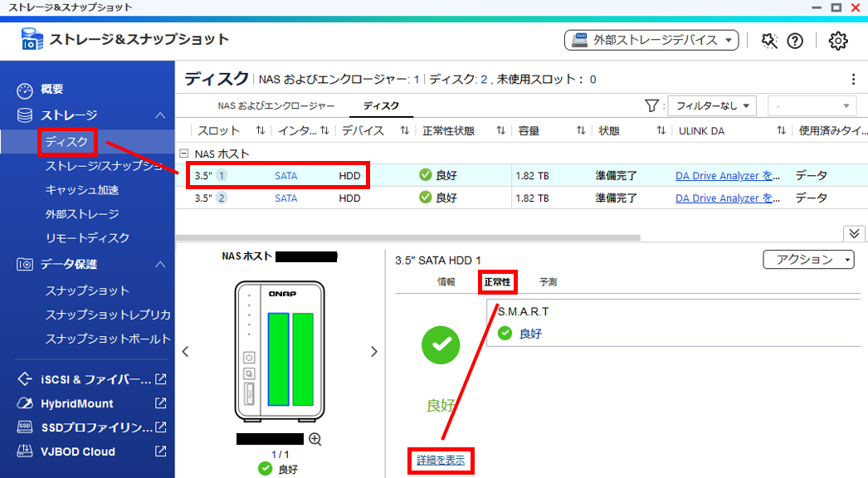Open DA Drive Analyzer link for disk 1
Image resolution: width=868 pixels, height=478 pixels.
(x=728, y=176)
